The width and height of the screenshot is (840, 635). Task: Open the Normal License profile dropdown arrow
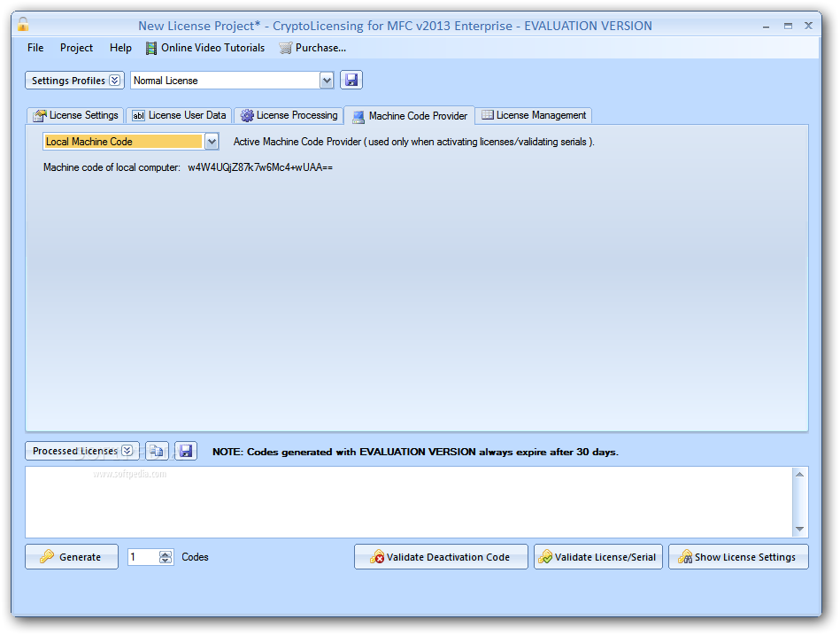coord(327,81)
